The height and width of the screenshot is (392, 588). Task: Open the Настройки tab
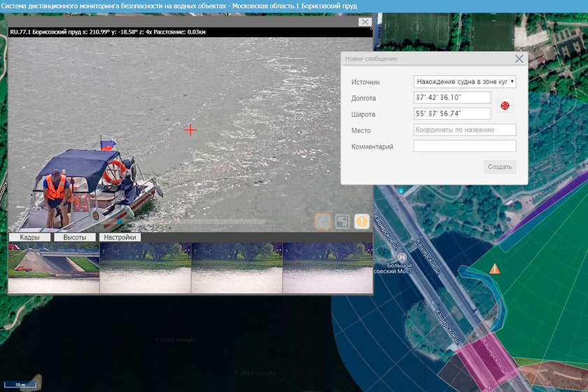click(119, 237)
